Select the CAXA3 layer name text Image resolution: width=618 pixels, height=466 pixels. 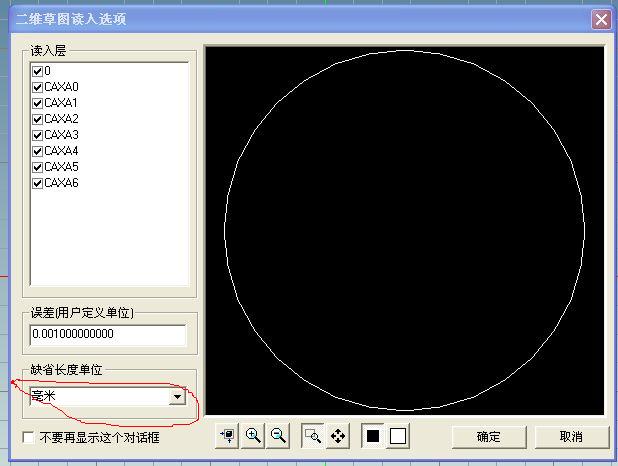click(x=61, y=135)
